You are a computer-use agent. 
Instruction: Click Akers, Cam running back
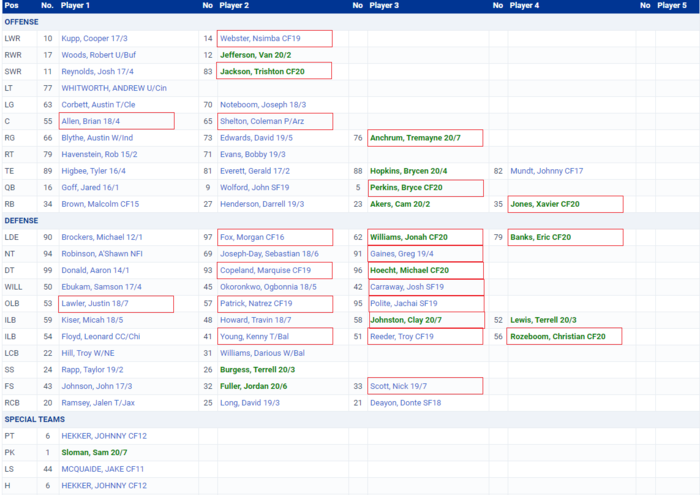tap(397, 204)
